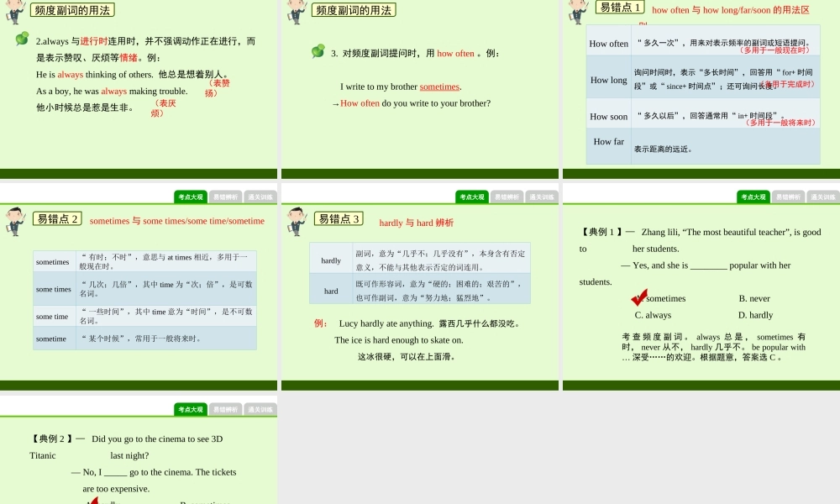The width and height of the screenshot is (840, 504).
Task: Click the red note '(表赞扬)'
Action: pos(217,88)
